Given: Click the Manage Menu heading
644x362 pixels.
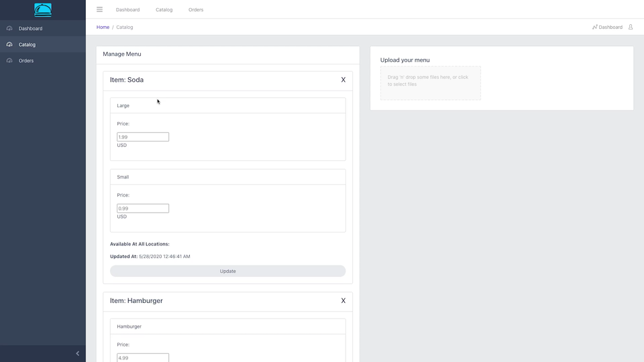Looking at the screenshot, I should [x=122, y=54].
